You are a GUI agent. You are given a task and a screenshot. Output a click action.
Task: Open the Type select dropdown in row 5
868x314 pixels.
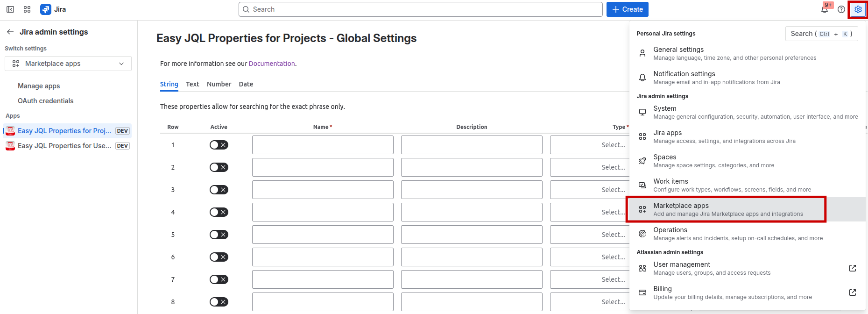click(589, 235)
